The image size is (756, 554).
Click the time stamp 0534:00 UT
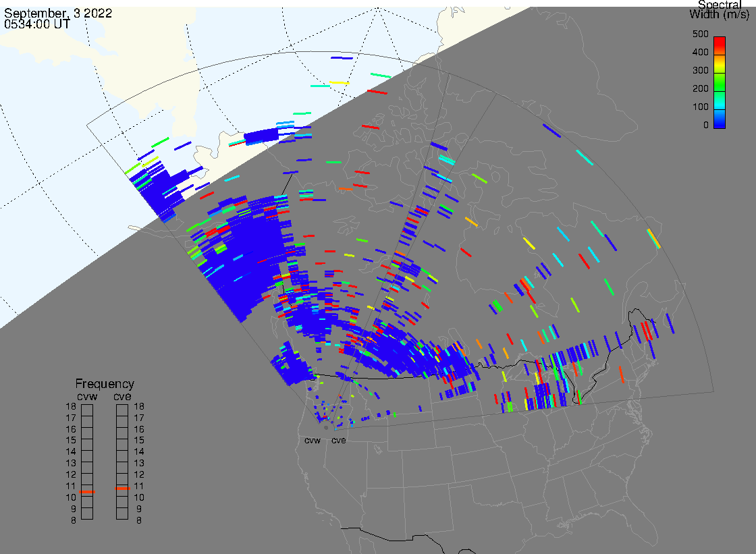click(x=37, y=24)
